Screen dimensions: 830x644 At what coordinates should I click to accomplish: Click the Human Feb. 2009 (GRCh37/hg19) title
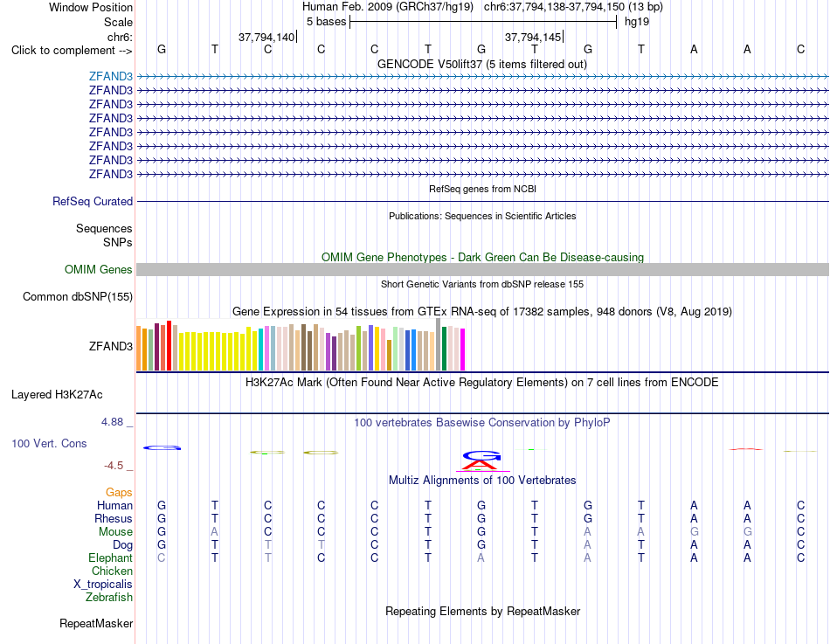[387, 7]
